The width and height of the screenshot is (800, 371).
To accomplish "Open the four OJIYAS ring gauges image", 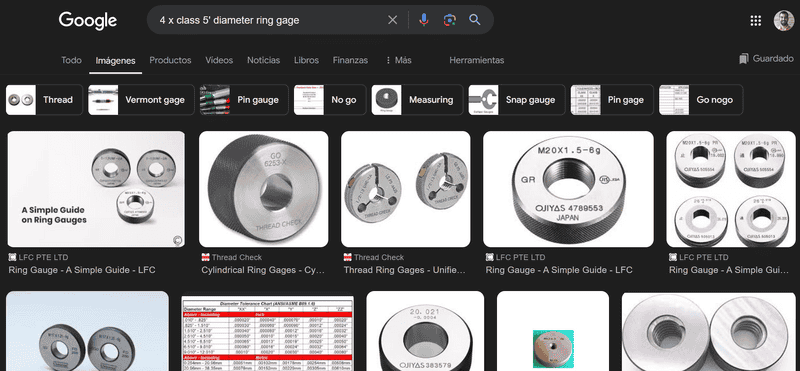I will (x=731, y=189).
